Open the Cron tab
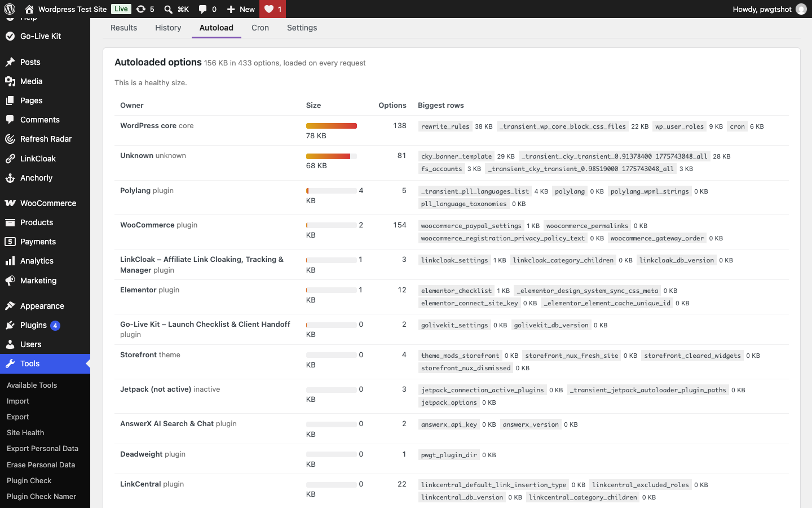The image size is (812, 508). (x=260, y=28)
